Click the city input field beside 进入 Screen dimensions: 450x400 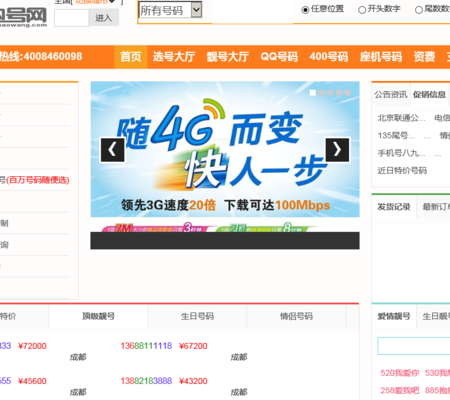pyautogui.click(x=72, y=18)
